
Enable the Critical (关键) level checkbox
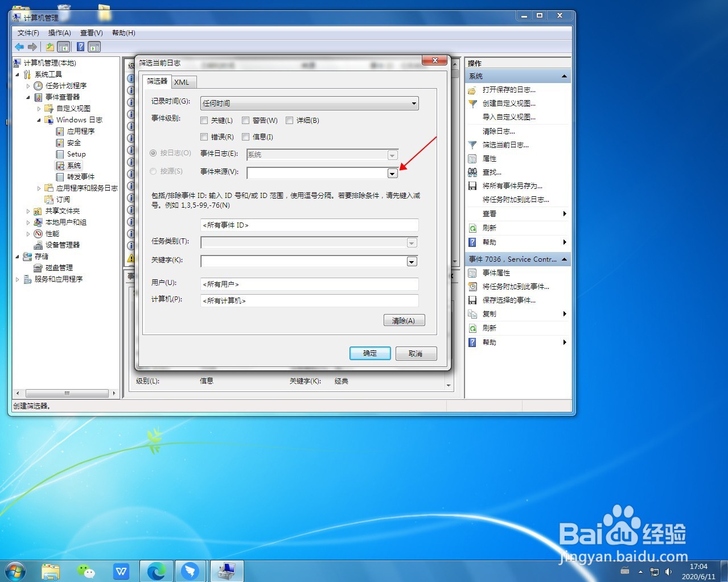pyautogui.click(x=204, y=121)
